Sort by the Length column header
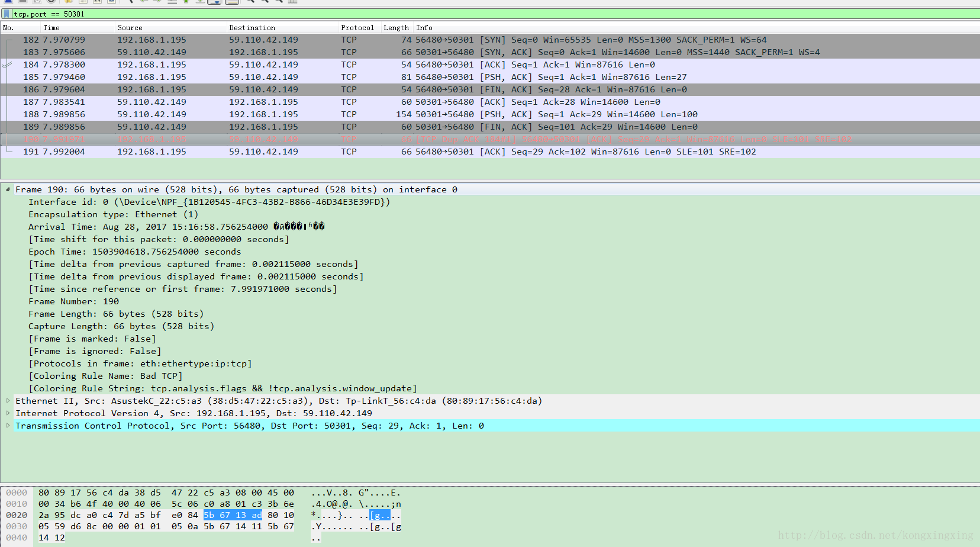The height and width of the screenshot is (547, 980). coord(397,28)
